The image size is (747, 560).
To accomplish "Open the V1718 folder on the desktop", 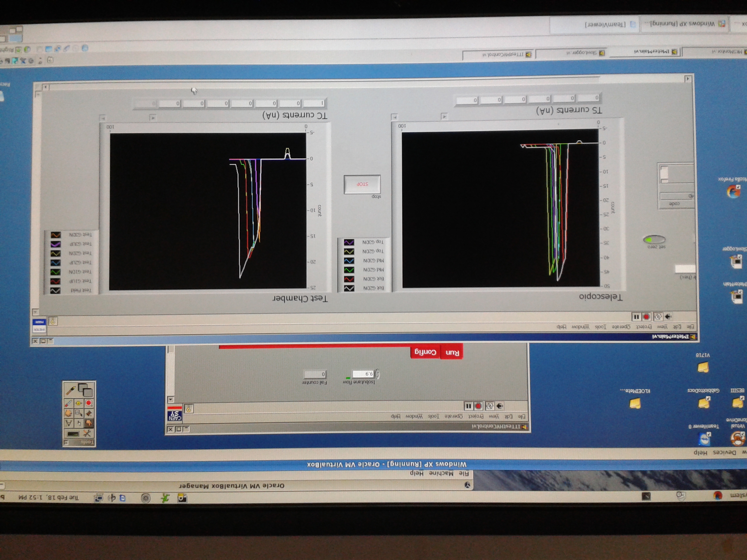I will (703, 367).
